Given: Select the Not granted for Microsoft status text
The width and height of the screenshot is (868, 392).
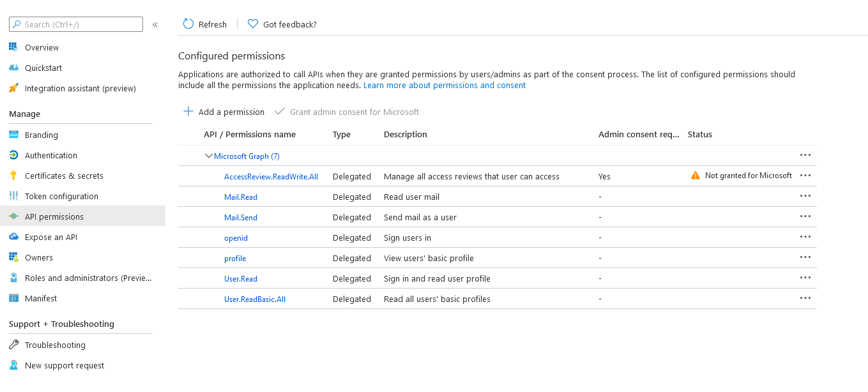Looking at the screenshot, I should tap(749, 176).
